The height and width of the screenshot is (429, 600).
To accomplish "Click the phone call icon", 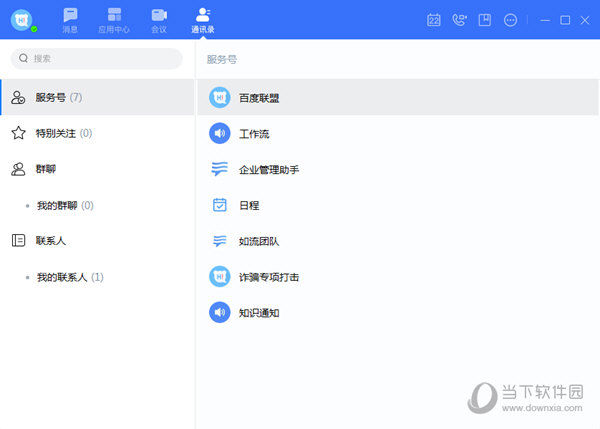I will [459, 20].
